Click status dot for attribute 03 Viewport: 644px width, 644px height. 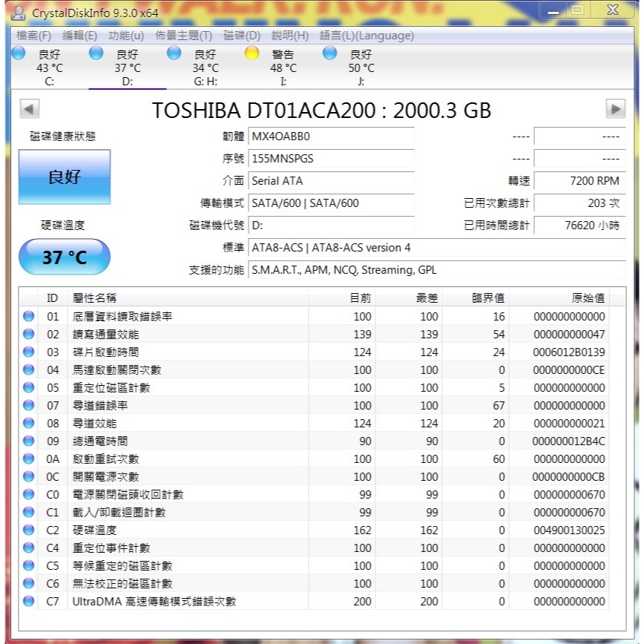pyautogui.click(x=29, y=352)
